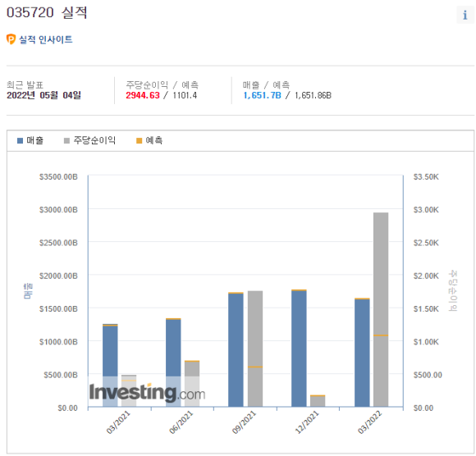
Task: Select the 12/2021 gray EPS bar
Action: pos(318,401)
